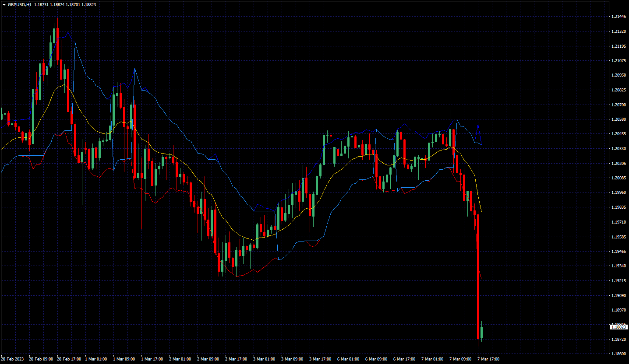Click the 1.19710 price axis label
Screen dimensions: 629x364
618,222
